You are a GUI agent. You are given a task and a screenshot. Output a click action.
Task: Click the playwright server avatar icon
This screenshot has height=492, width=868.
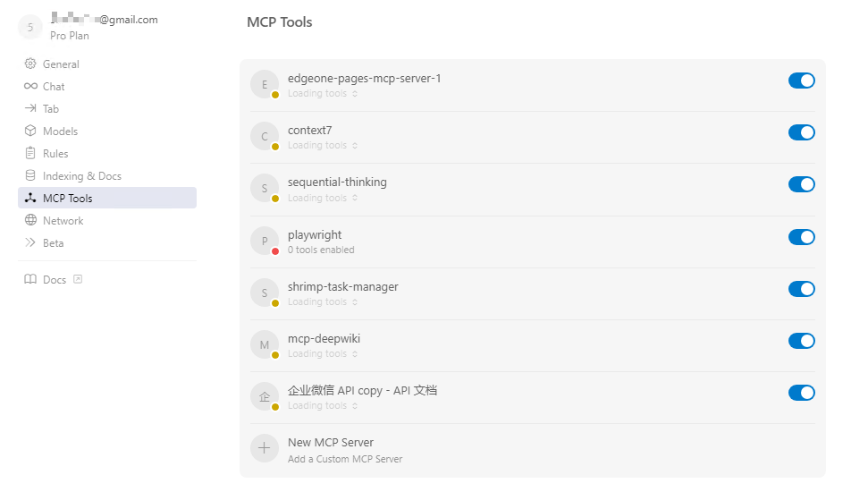pos(265,242)
